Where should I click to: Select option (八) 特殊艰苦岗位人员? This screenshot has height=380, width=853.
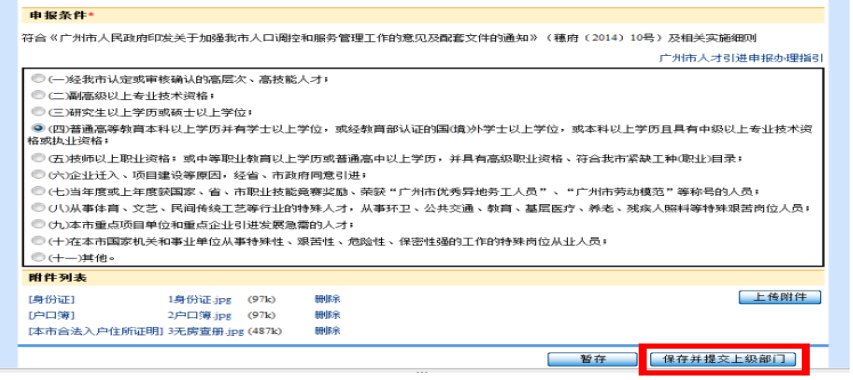point(38,208)
